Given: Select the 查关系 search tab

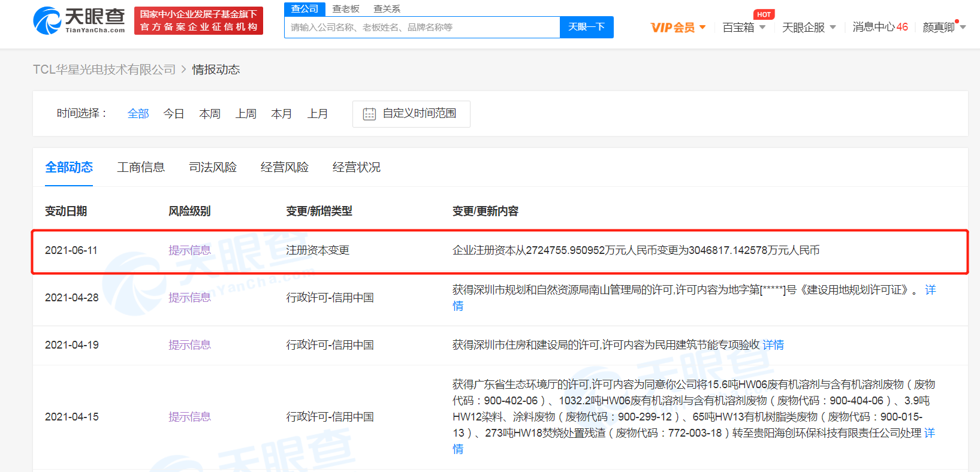Looking at the screenshot, I should [x=387, y=9].
